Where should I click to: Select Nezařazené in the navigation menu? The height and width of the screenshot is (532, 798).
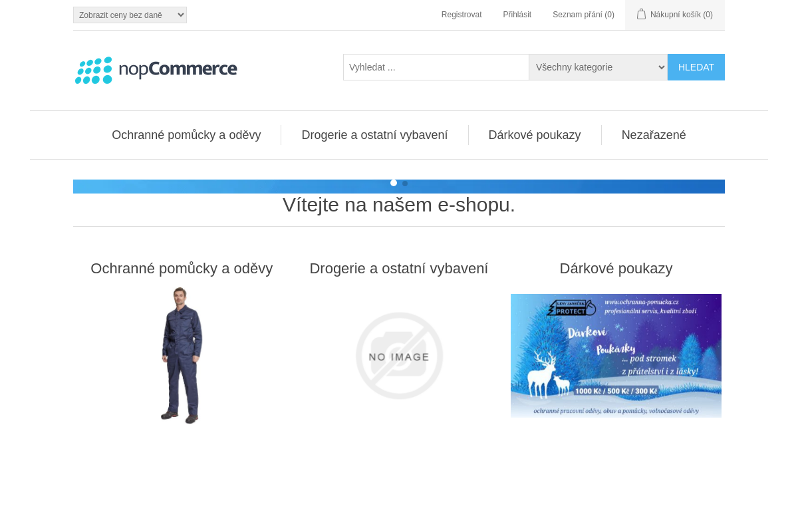(x=654, y=135)
